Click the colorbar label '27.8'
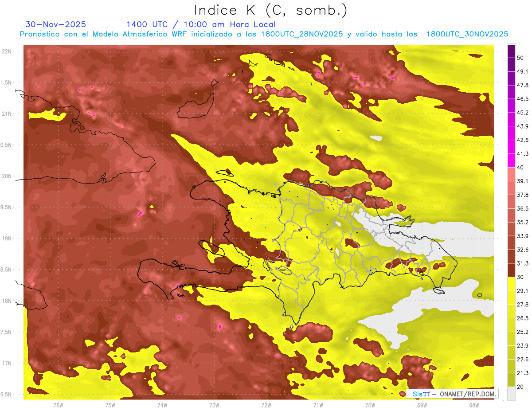532x411 pixels. [523, 304]
